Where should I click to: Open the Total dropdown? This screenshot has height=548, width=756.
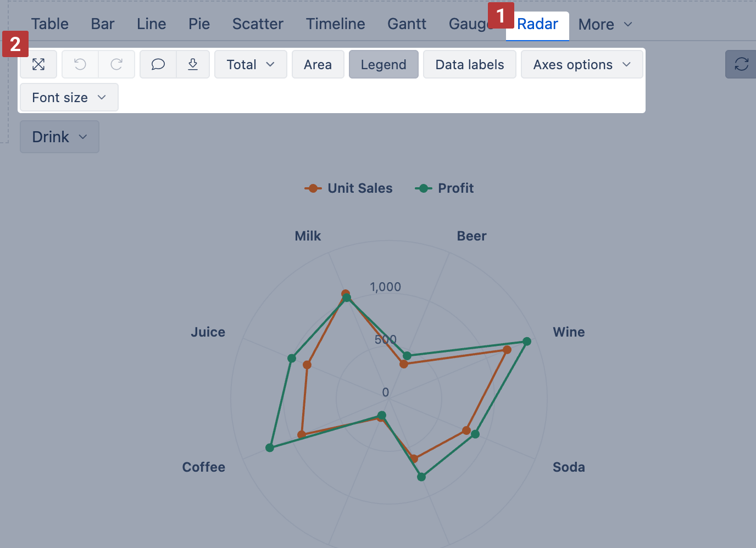click(251, 64)
